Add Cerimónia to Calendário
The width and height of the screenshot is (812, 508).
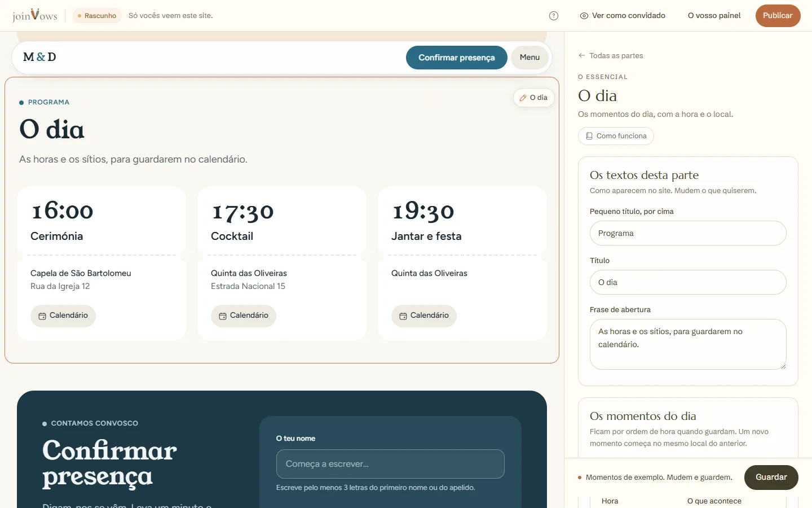pyautogui.click(x=63, y=316)
